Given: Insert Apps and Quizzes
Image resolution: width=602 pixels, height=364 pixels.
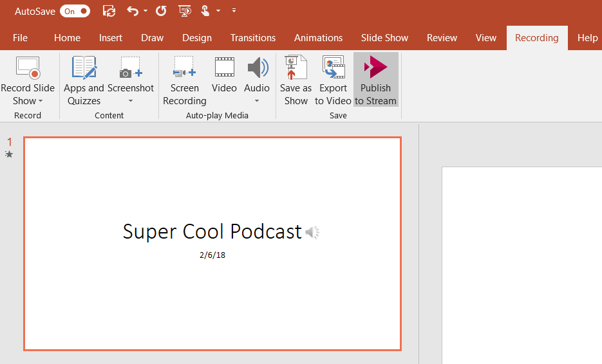Looking at the screenshot, I should tap(84, 80).
